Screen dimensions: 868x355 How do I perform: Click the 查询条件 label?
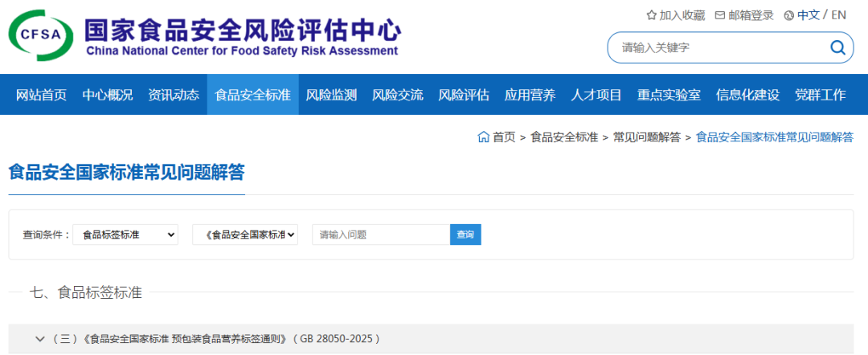[46, 235]
